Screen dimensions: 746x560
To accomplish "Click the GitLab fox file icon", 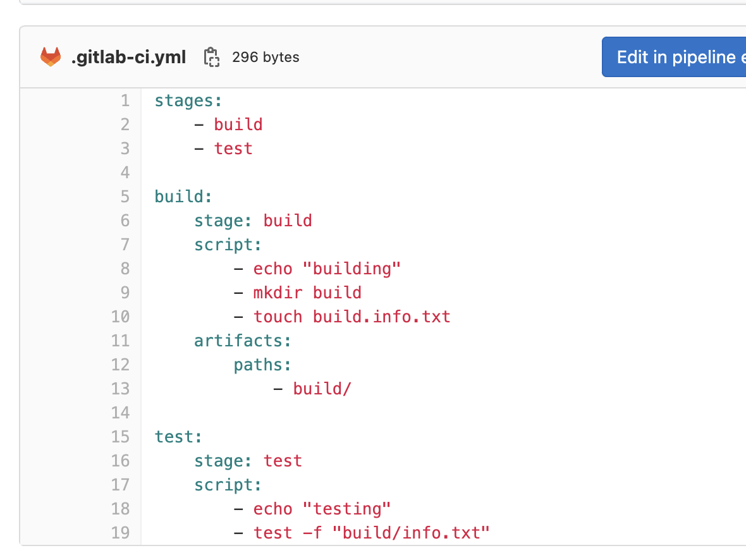I will 51,57.
